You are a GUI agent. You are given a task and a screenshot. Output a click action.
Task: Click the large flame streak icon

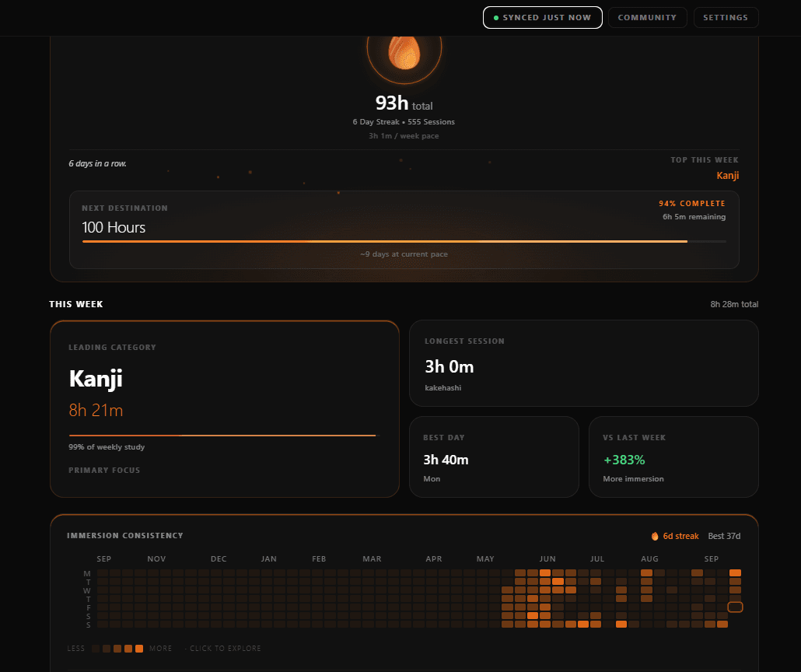(404, 51)
